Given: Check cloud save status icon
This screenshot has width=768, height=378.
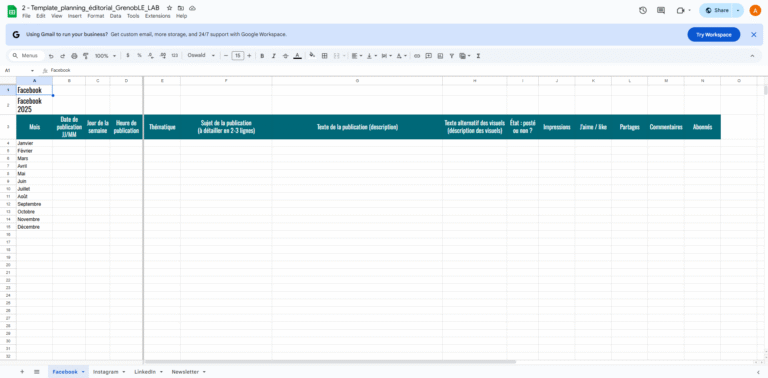Looking at the screenshot, I should [192, 8].
